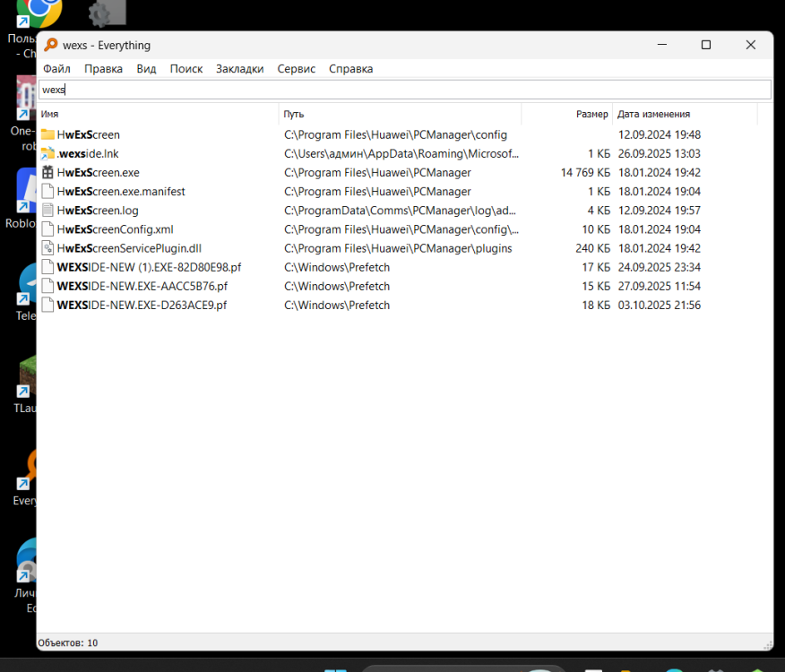The image size is (785, 672).
Task: Select the HwExScreen folder icon
Action: [47, 134]
